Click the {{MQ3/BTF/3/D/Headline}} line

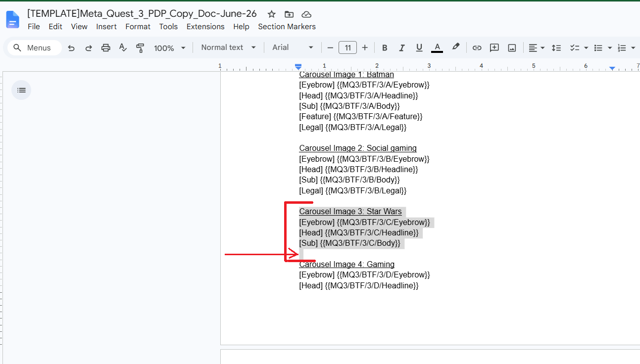pos(359,286)
